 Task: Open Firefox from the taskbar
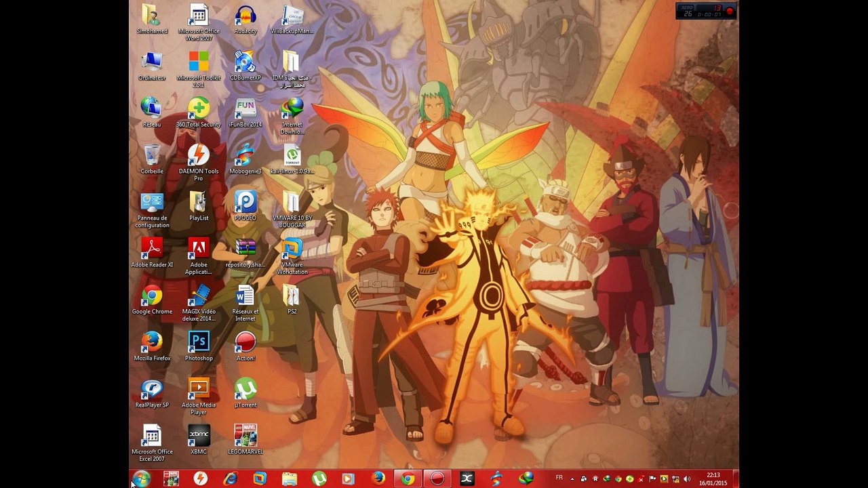[378, 479]
